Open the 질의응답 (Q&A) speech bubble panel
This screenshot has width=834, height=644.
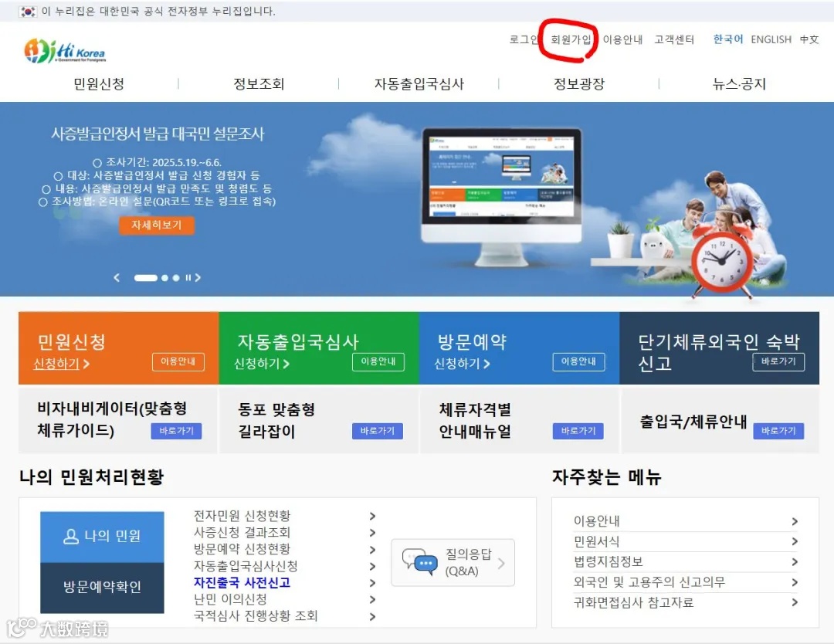tap(453, 563)
